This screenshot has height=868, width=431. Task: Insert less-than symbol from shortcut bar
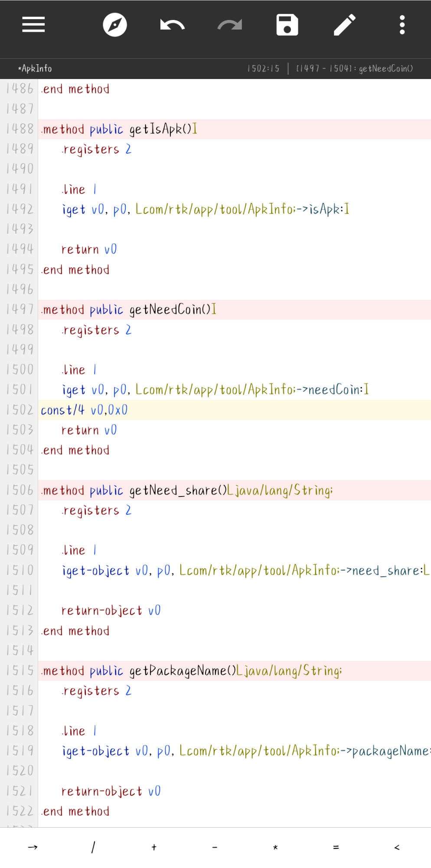click(x=397, y=847)
